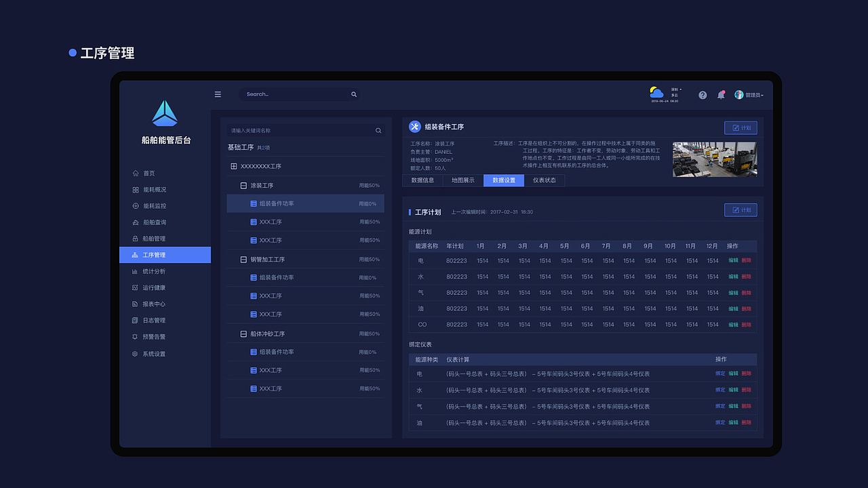Viewport: 868px width, 488px height.
Task: Open the notification bell icon
Action: tap(721, 95)
